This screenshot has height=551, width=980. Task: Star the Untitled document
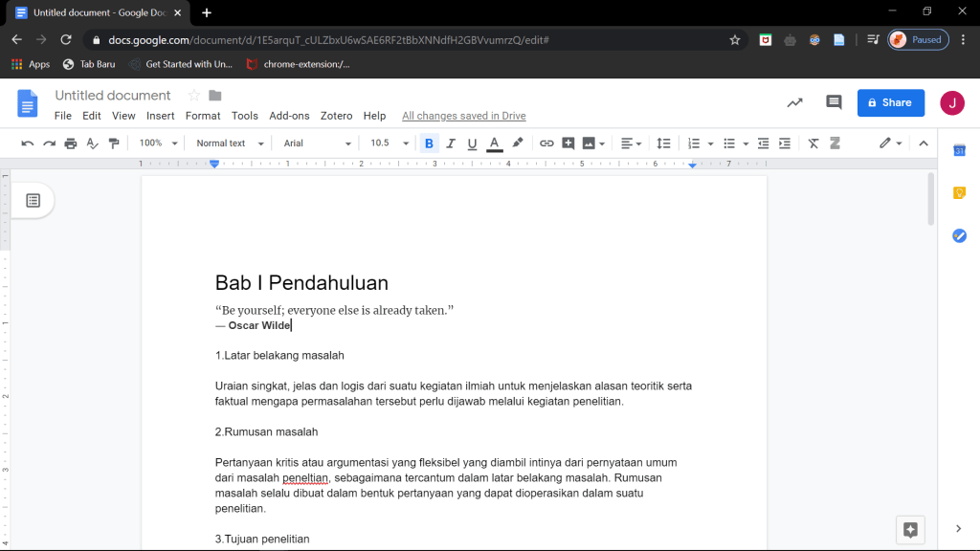coord(193,96)
